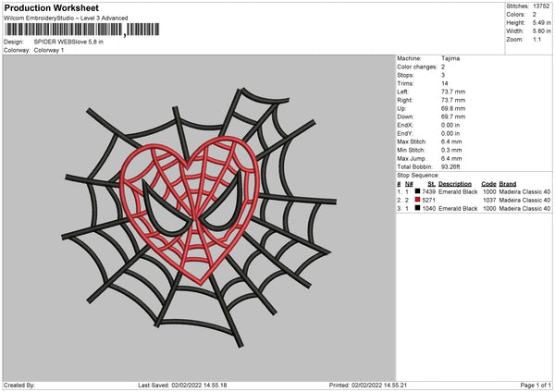Image resolution: width=555 pixels, height=392 pixels.
Task: Click the 'Max Stitch:' label
Action: (x=412, y=141)
